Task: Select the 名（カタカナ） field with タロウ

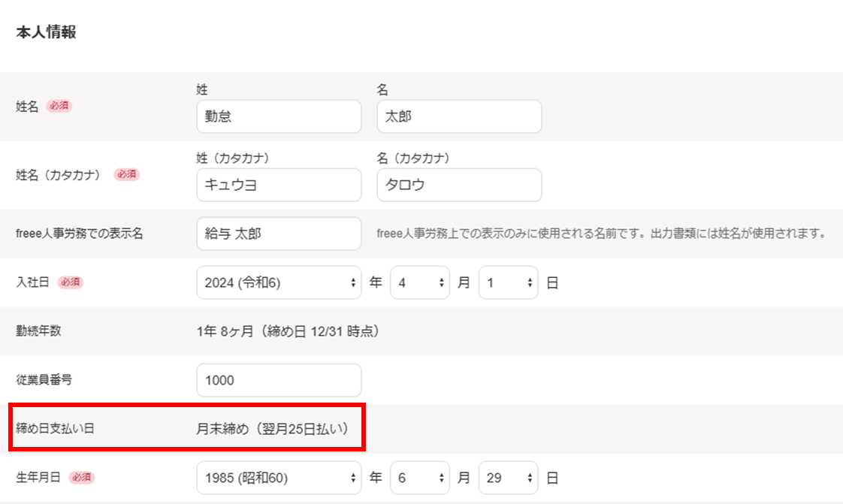Action: 458,185
